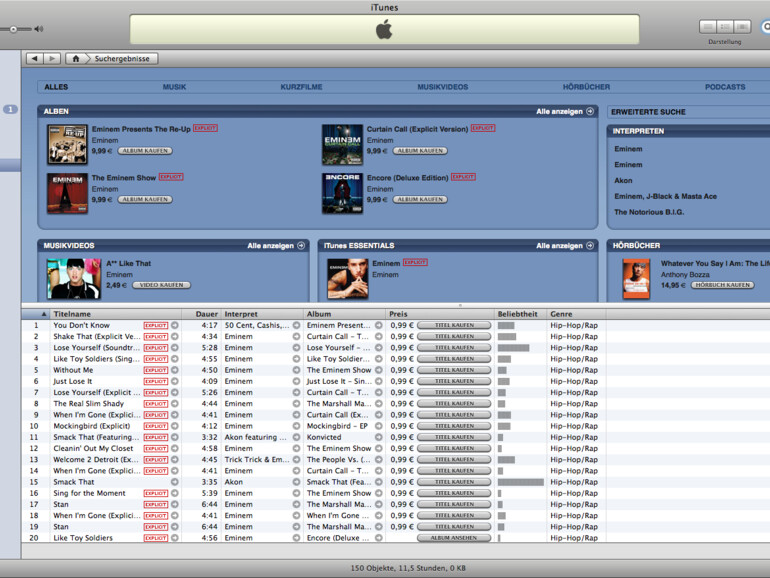Select Akon in INTERPRETEN list

pos(623,180)
